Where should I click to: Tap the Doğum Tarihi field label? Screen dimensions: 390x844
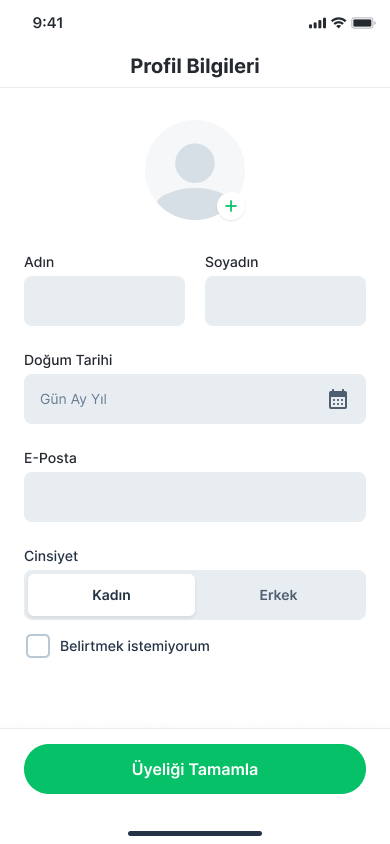click(x=68, y=360)
